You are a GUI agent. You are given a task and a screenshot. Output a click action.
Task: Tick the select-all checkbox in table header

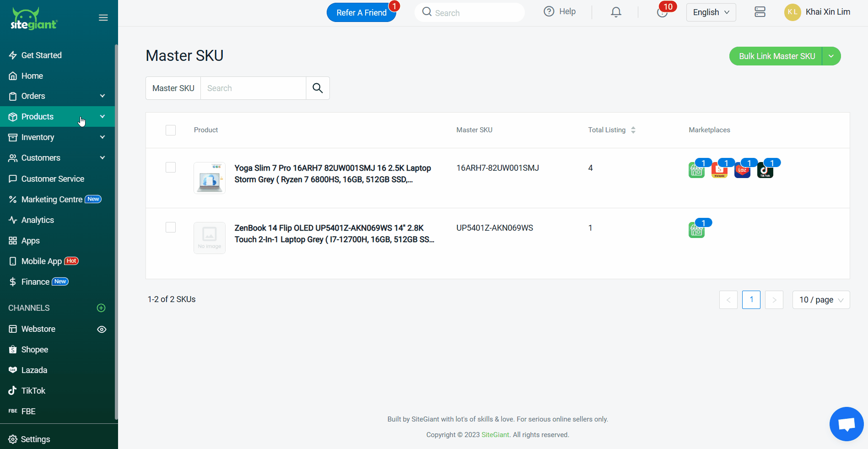pos(171,130)
